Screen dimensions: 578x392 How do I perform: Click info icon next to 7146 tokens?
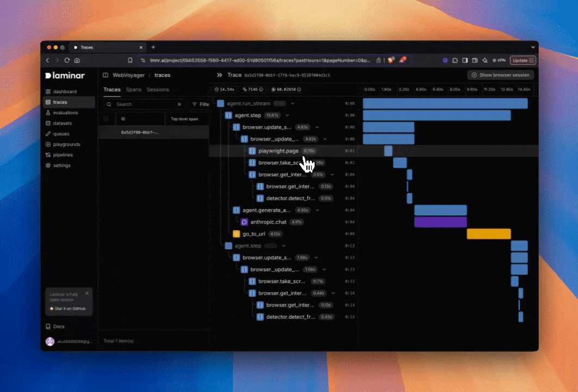pos(261,90)
